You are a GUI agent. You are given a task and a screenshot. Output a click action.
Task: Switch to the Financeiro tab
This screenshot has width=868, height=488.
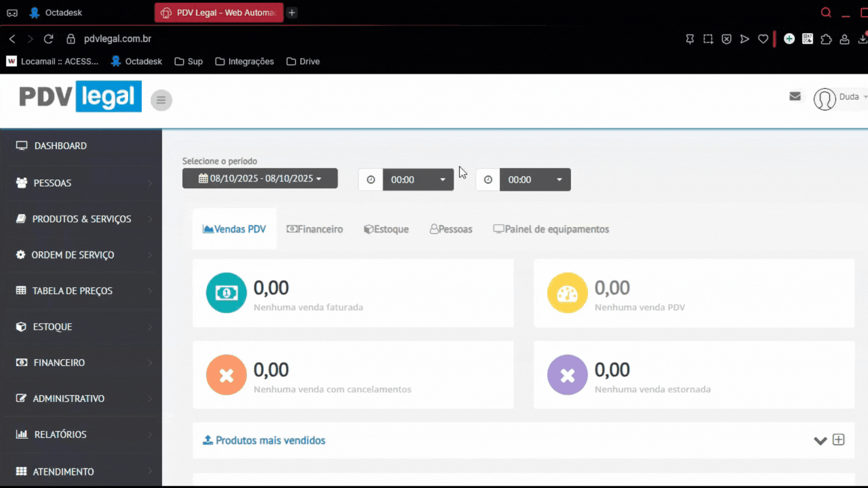(x=315, y=229)
